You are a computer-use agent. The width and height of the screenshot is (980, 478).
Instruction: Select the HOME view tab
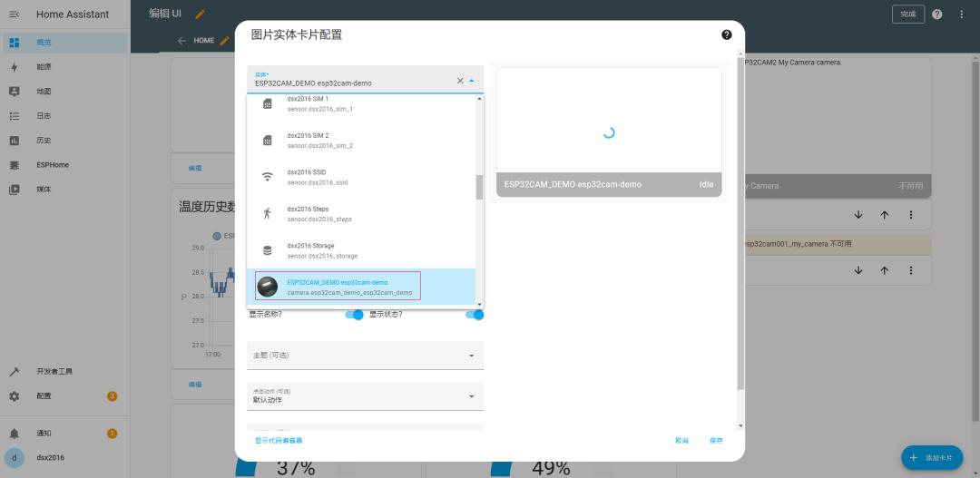click(x=204, y=41)
